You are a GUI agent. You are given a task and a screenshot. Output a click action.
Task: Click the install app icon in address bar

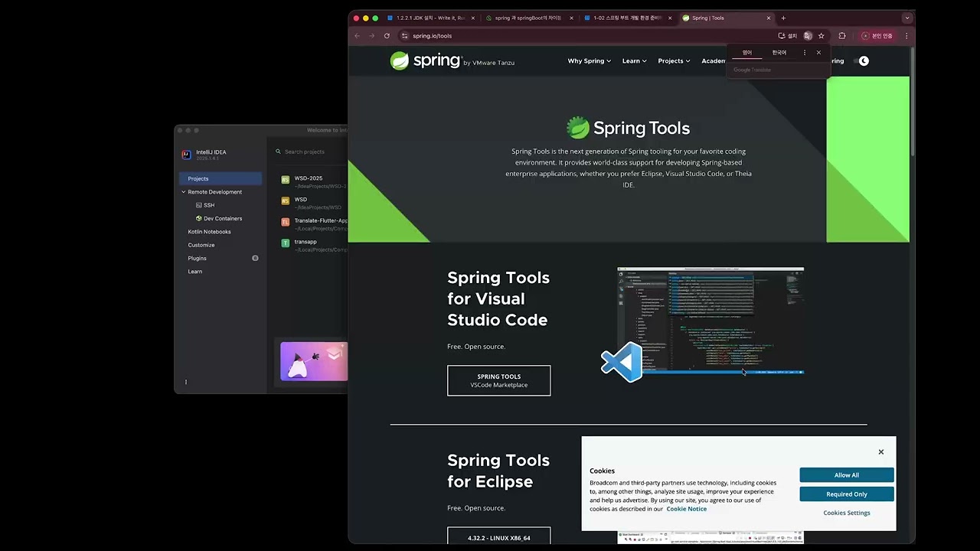pos(787,36)
